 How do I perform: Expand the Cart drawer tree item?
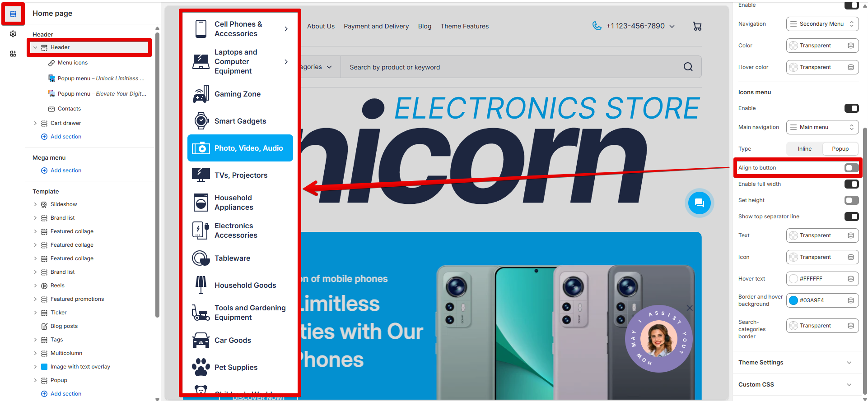point(35,123)
